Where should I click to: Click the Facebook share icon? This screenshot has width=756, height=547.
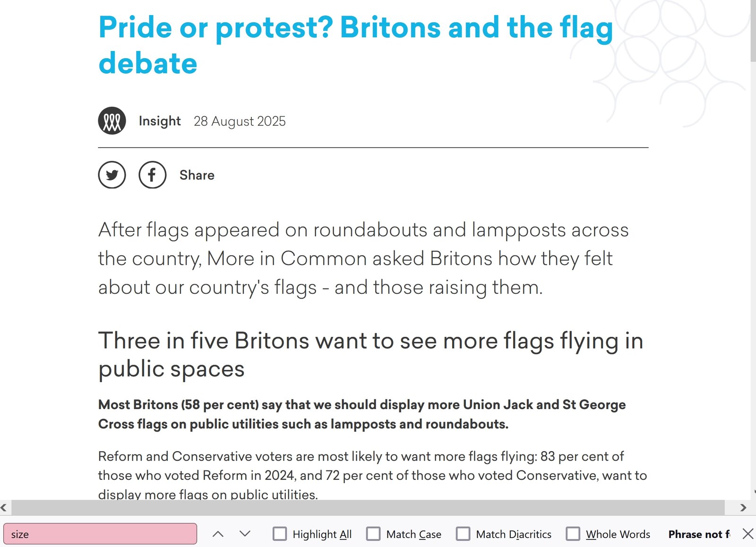coord(152,175)
